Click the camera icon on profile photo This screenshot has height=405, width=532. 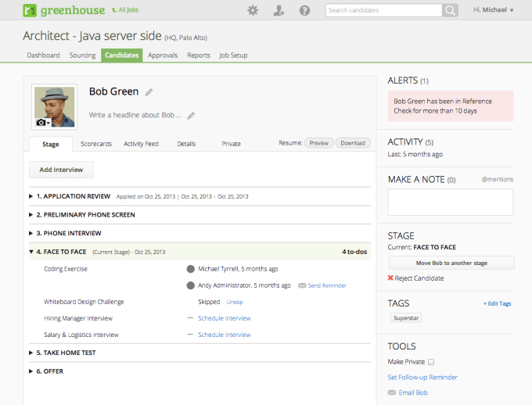click(x=42, y=123)
